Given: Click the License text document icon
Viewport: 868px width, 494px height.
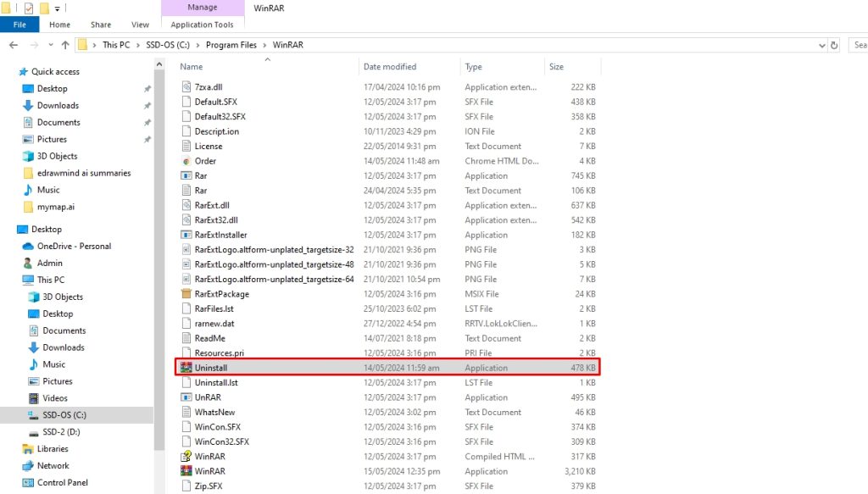Looking at the screenshot, I should pos(186,146).
